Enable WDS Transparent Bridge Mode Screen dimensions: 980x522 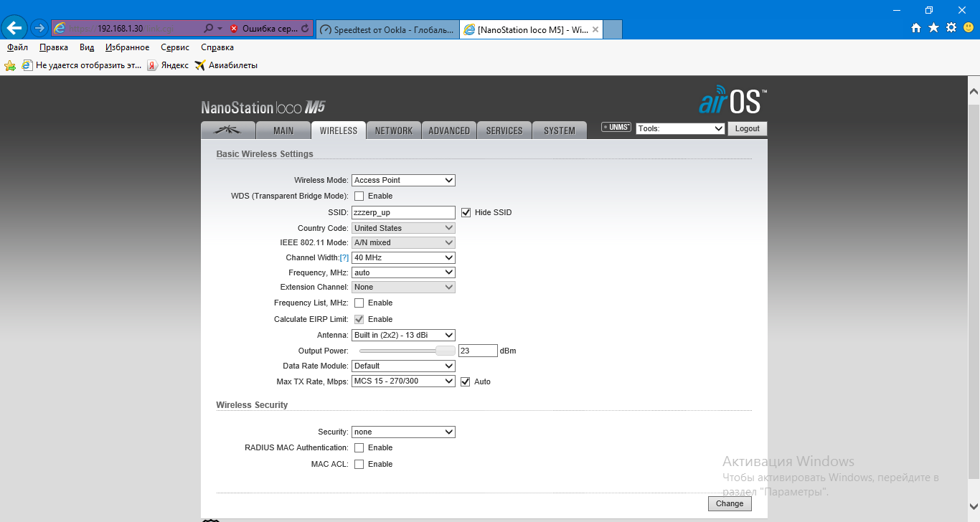point(359,196)
